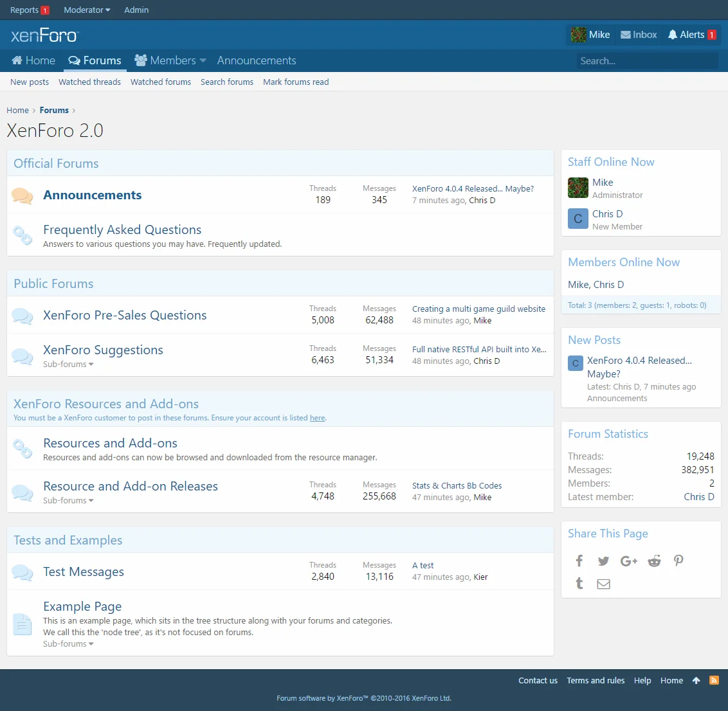The height and width of the screenshot is (711, 728).
Task: Click Contact us in the footer
Action: tap(538, 681)
